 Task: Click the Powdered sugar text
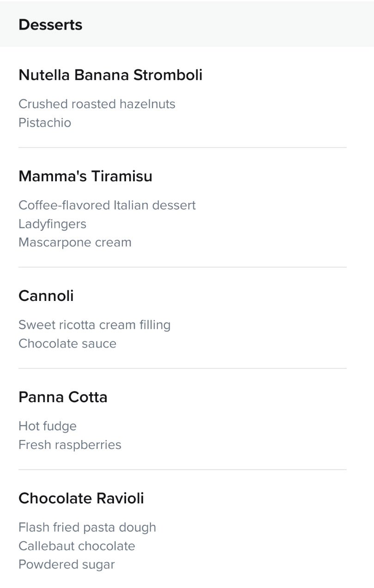point(66,564)
